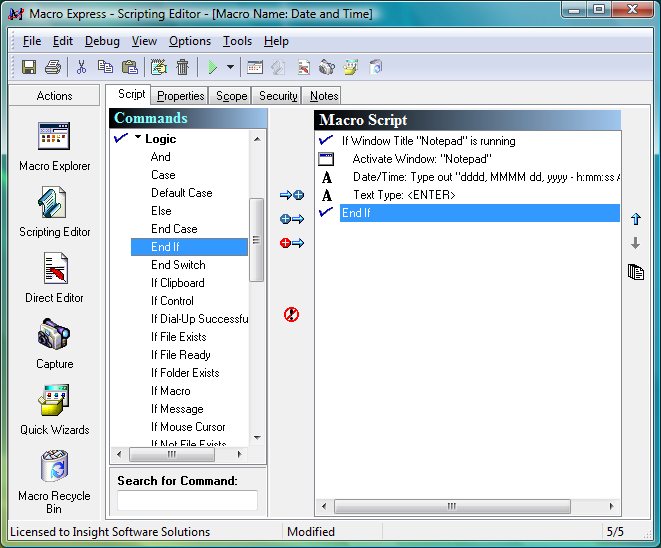The image size is (661, 548).
Task: Click the duplicate line icon beside script
Action: point(636,272)
